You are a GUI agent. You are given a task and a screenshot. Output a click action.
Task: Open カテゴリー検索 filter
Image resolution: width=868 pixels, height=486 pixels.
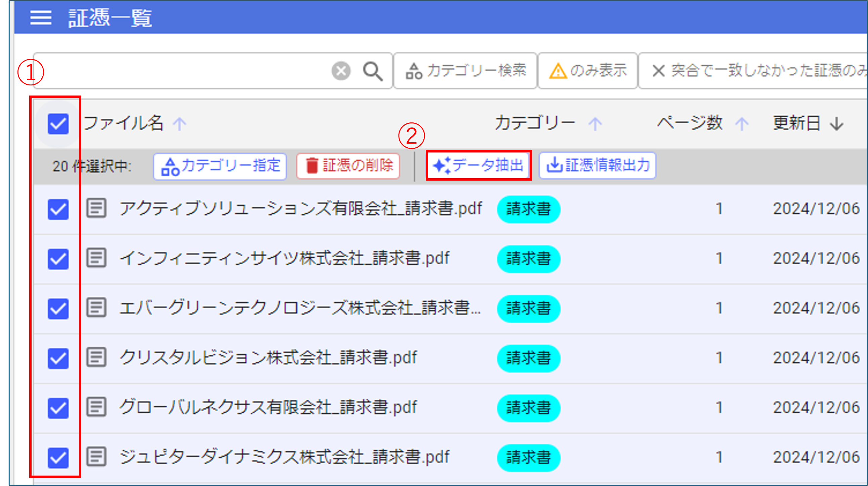tap(465, 71)
